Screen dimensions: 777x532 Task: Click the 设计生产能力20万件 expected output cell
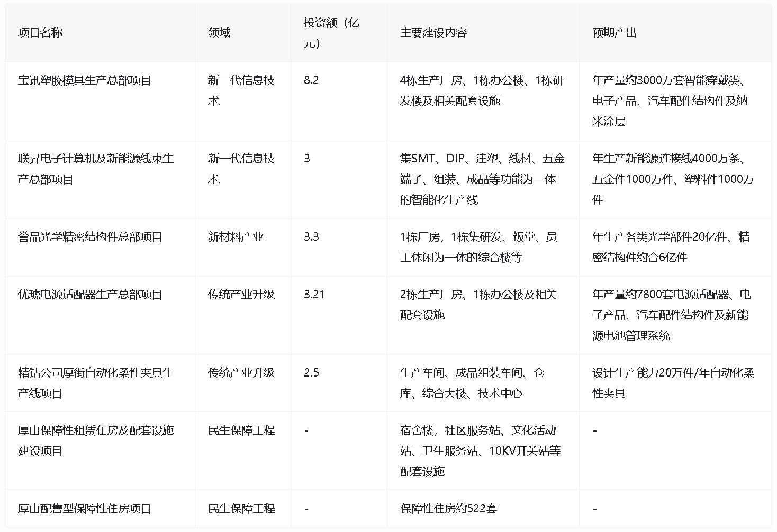[x=673, y=383]
